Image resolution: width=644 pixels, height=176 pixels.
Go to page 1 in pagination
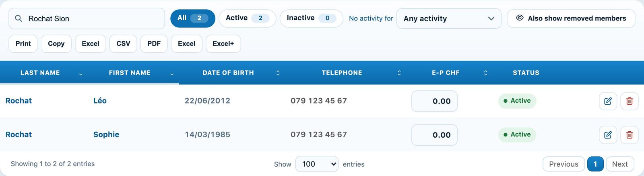click(595, 164)
